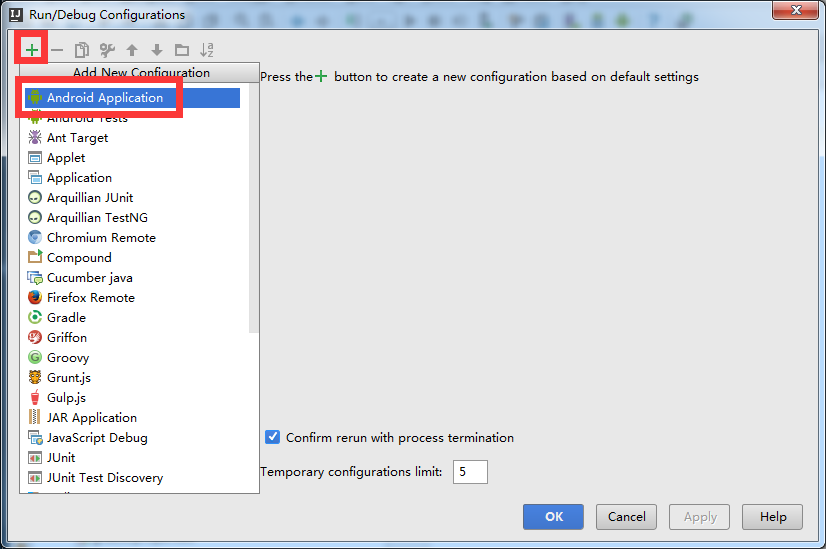Click the Arquillian TestNG alien icon
The width and height of the screenshot is (826, 549).
pos(35,218)
